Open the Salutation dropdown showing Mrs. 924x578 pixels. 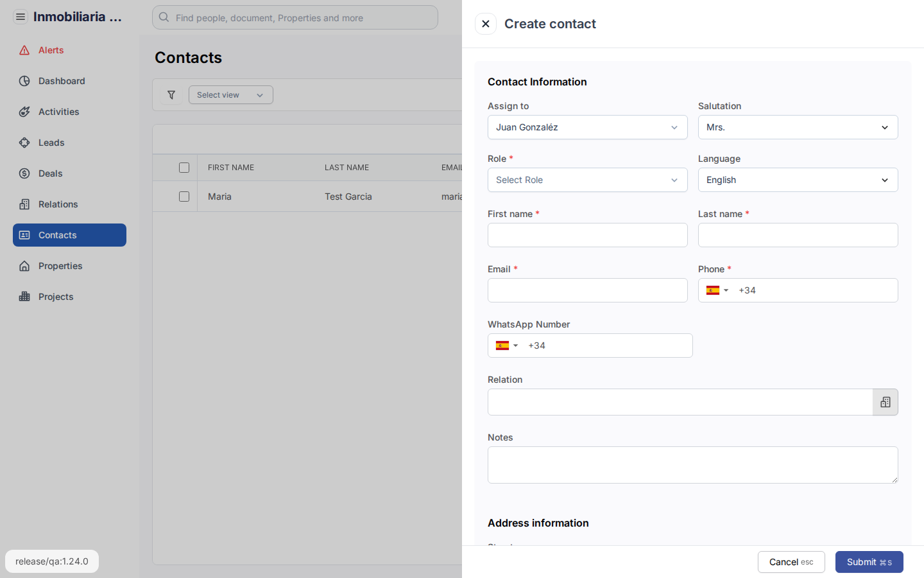(798, 127)
